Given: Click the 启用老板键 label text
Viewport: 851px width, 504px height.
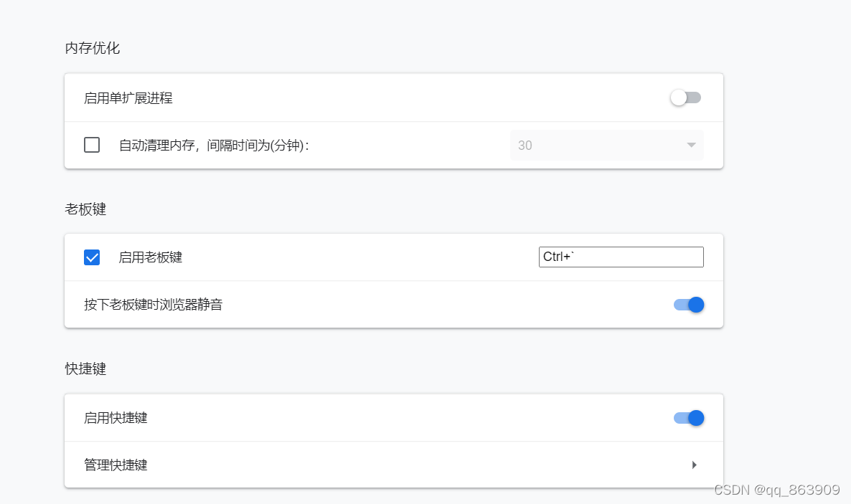Looking at the screenshot, I should (151, 257).
